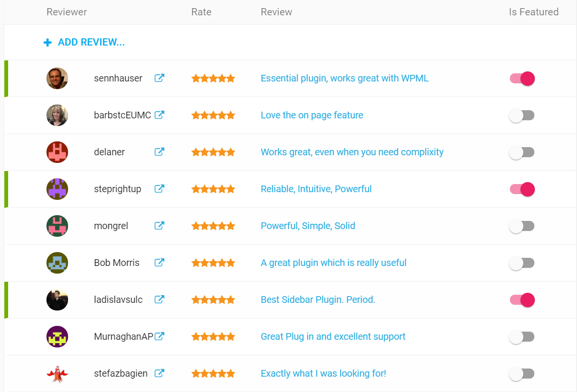
Task: Click external link icon beside barbstcEUMC
Action: click(x=160, y=115)
